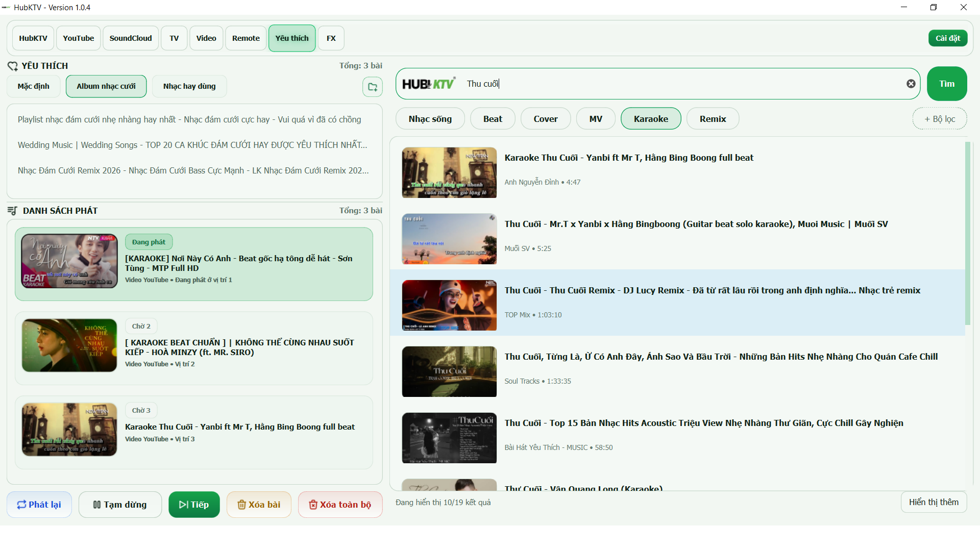The width and height of the screenshot is (980, 551).
Task: Toggle the Nhạc sống filter
Action: pyautogui.click(x=430, y=119)
